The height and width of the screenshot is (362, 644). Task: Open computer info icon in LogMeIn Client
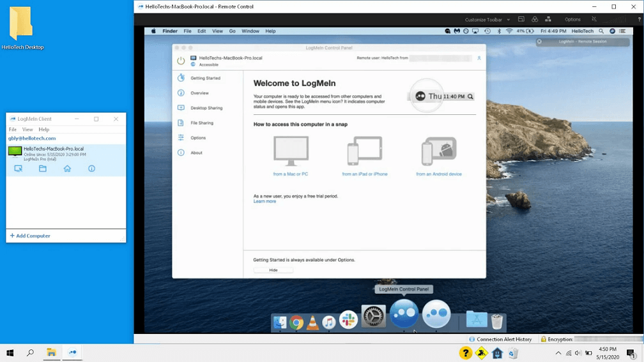(x=91, y=169)
